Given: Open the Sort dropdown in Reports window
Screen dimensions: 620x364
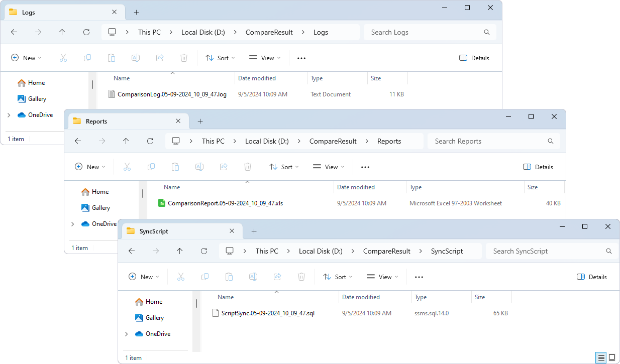Looking at the screenshot, I should [x=284, y=167].
